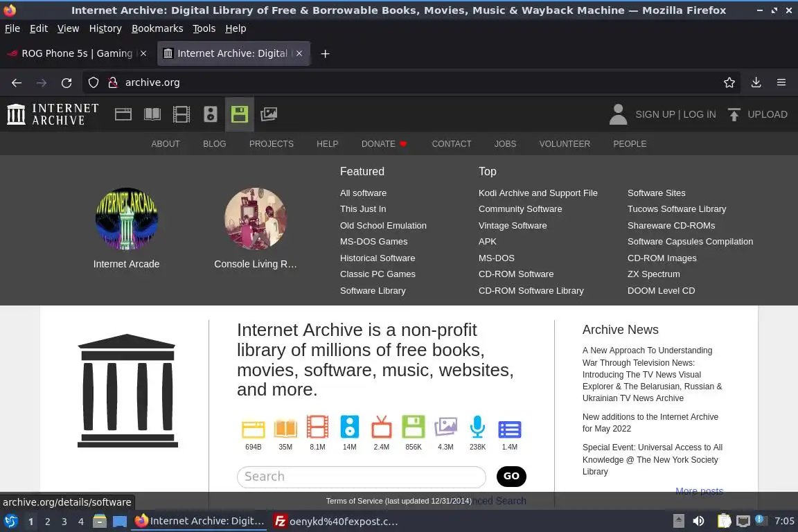Open the May 2022 additions news post
Viewport: 798px width, 532px height.
(x=650, y=423)
